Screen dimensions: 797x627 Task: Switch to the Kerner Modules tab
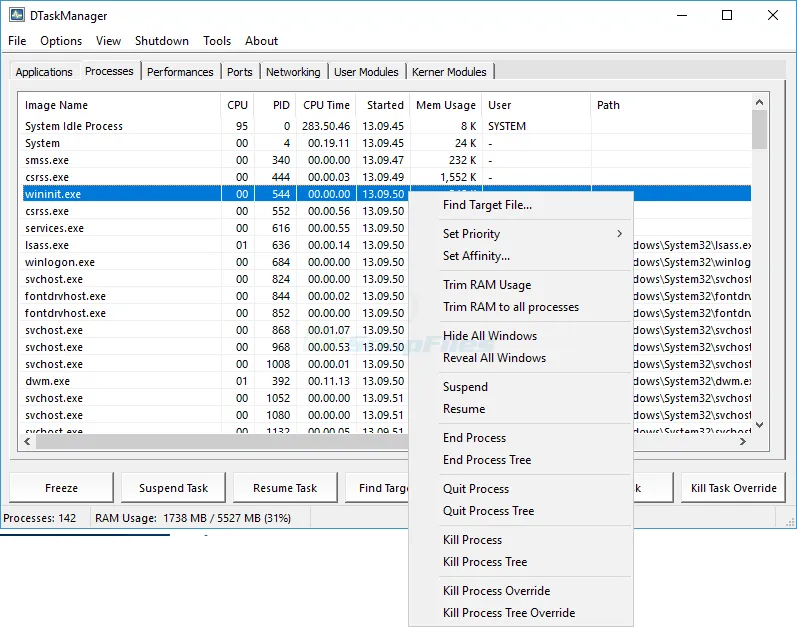[449, 72]
